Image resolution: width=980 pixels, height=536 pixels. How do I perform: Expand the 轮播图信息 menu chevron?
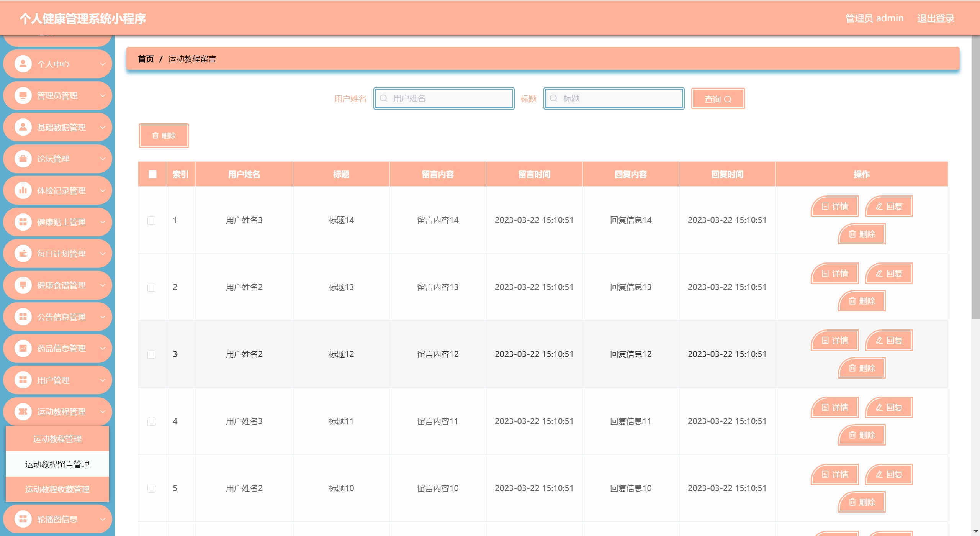pyautogui.click(x=103, y=519)
